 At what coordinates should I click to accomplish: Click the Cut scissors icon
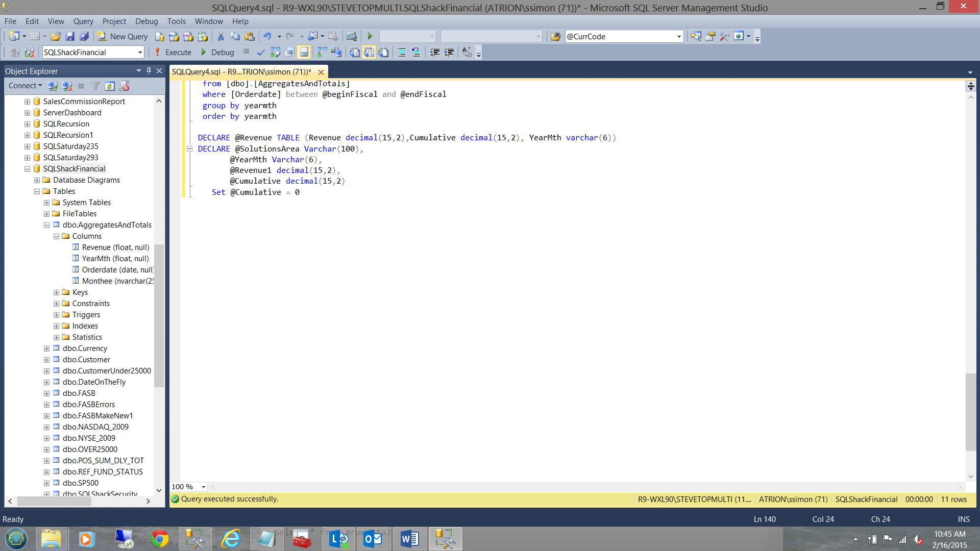pos(220,36)
